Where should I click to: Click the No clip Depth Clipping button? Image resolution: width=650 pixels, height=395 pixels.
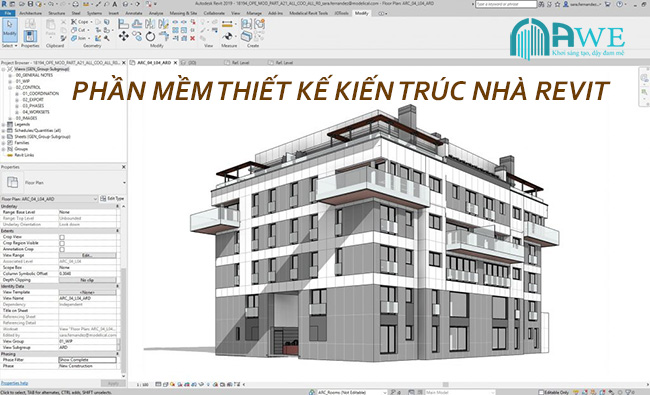[87, 280]
